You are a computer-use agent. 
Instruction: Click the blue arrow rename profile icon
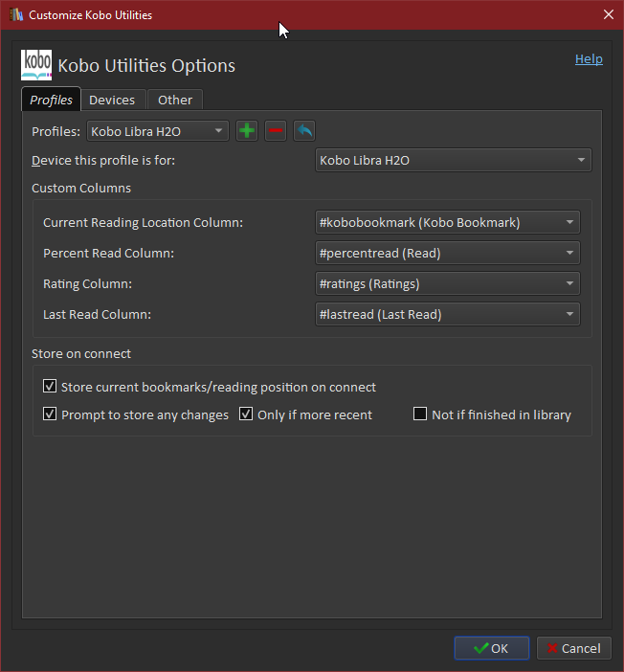[304, 131]
